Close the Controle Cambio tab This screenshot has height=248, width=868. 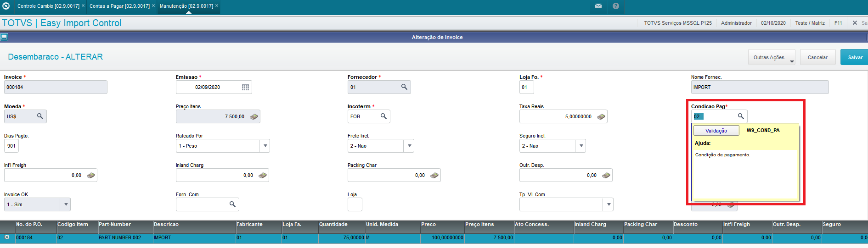(x=83, y=6)
